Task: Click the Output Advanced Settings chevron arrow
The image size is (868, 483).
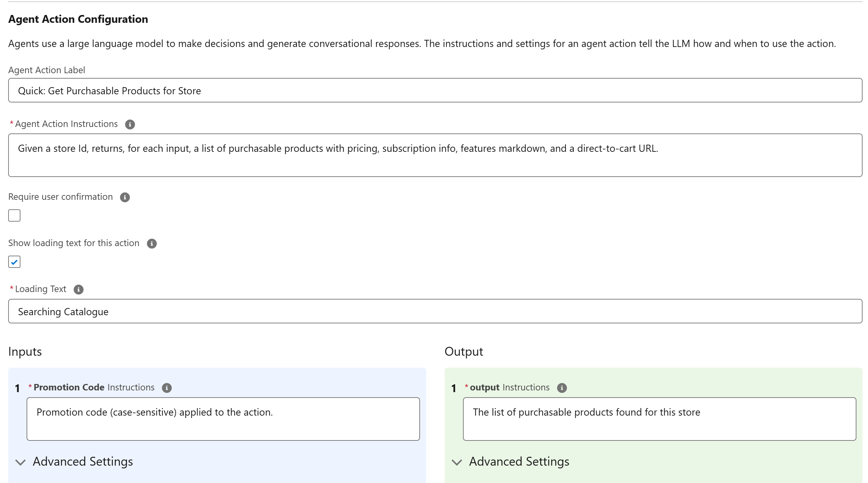Action: (x=456, y=462)
